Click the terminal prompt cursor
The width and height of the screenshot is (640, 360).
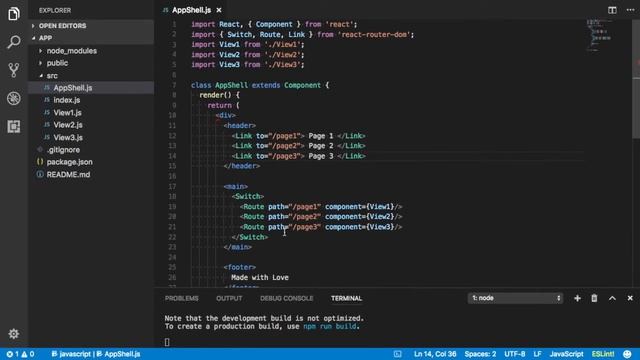(167, 342)
